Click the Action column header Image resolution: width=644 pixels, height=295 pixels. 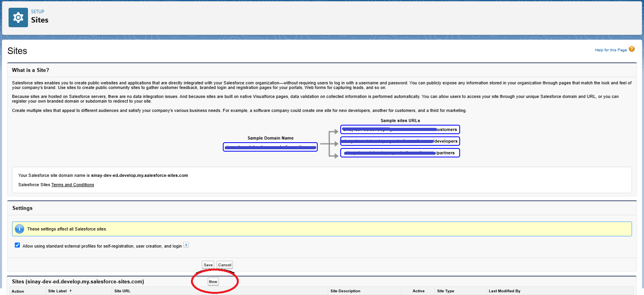point(18,292)
